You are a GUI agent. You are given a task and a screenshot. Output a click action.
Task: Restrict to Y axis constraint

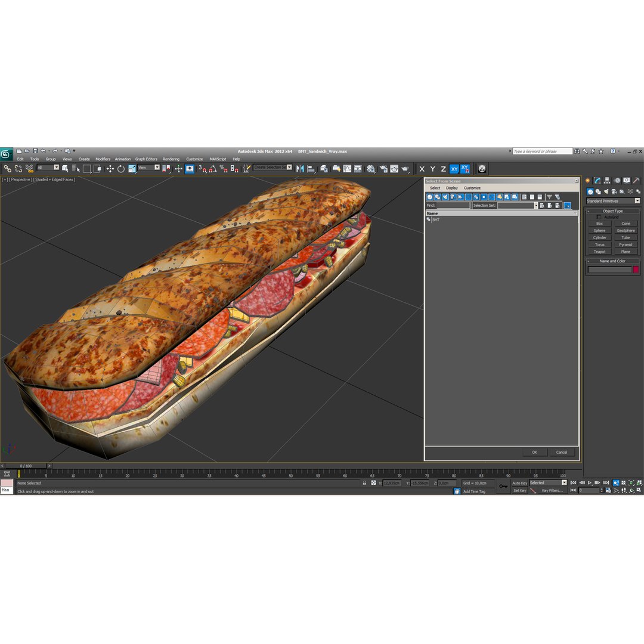[432, 169]
